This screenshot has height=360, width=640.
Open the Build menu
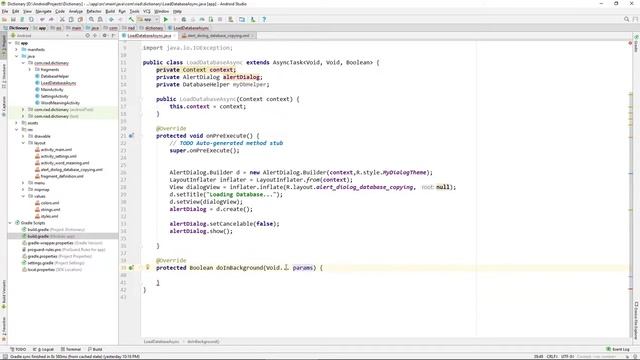(x=110, y=11)
